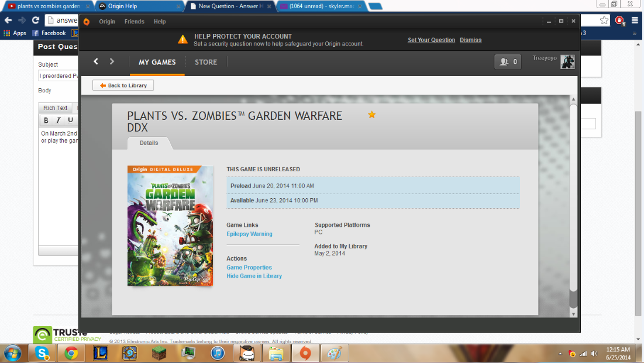Viewport: 644px width, 363px height.
Task: Click the Origin logo icon in title bar
Action: point(86,22)
